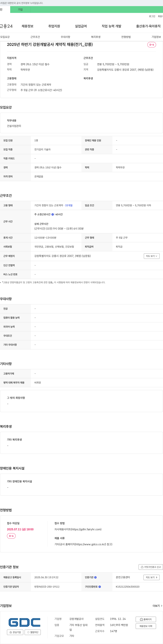163x644 pixels.
Task: Click the 자사채용사이트 gdhr.fairyhr.com text
Action: [78, 529]
